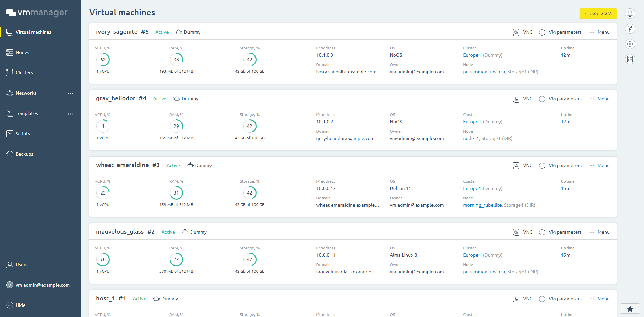This screenshot has height=317, width=644.
Task: Open persimmon_rosinca node link for ivory_sagenite
Action: click(x=484, y=72)
